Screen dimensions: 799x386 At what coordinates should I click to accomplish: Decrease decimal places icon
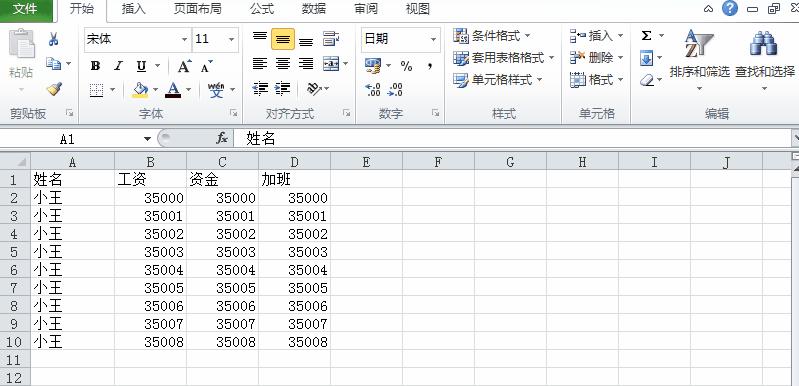(395, 90)
